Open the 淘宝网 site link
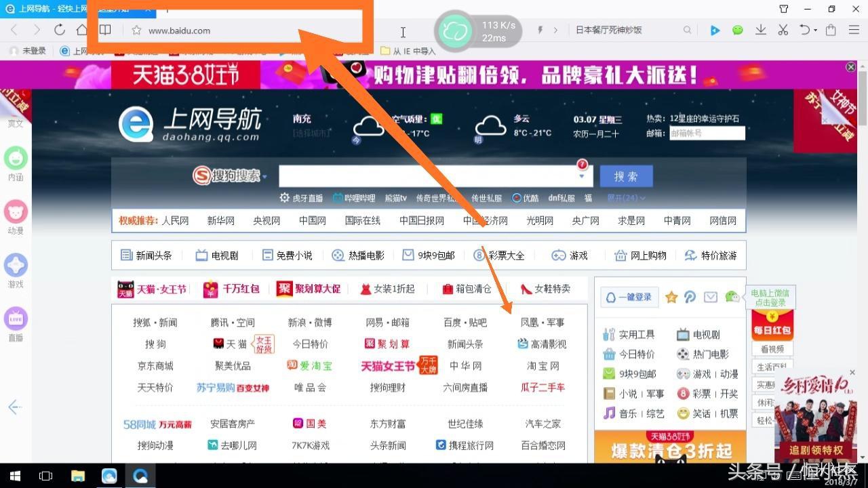 click(543, 365)
